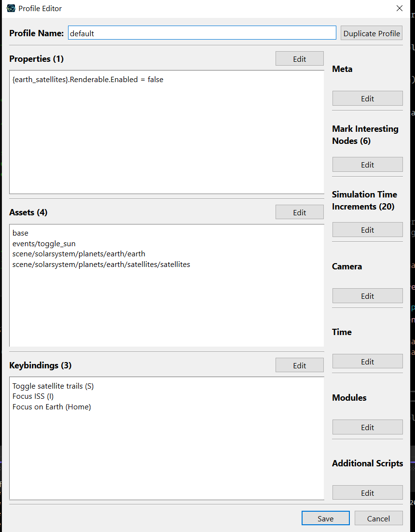The height and width of the screenshot is (532, 415).
Task: Duplicate the default profile
Action: tap(371, 33)
